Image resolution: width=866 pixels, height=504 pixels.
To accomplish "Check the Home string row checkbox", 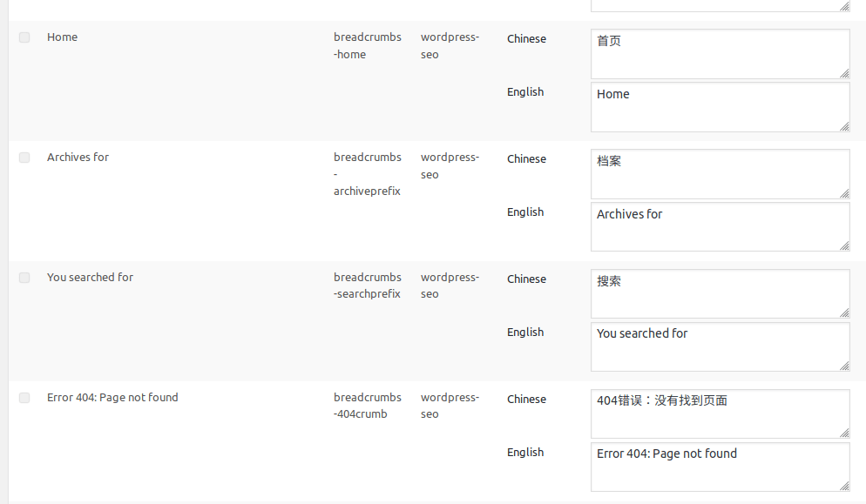I will 24,37.
